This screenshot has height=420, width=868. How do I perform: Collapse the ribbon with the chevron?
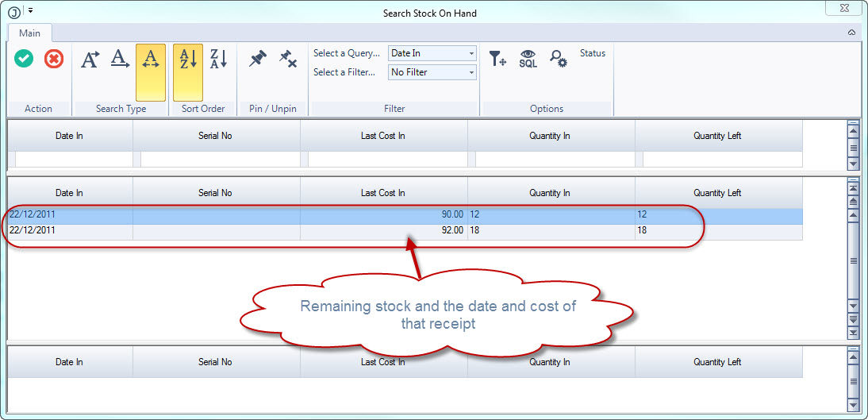coord(852,33)
